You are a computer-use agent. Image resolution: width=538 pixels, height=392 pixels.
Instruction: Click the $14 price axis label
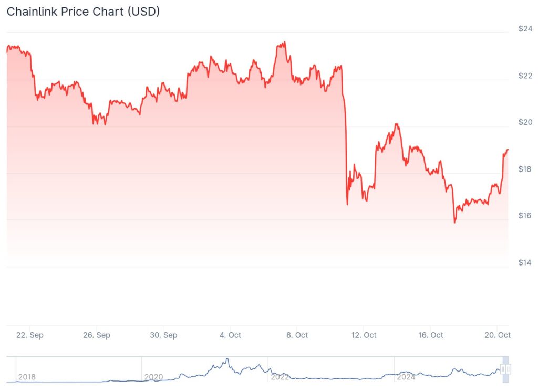coord(524,262)
